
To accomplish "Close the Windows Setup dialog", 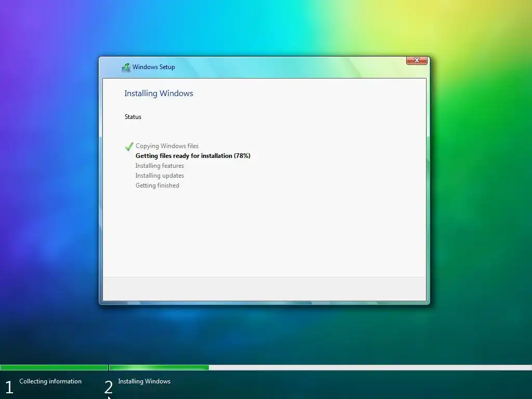I will pos(417,60).
